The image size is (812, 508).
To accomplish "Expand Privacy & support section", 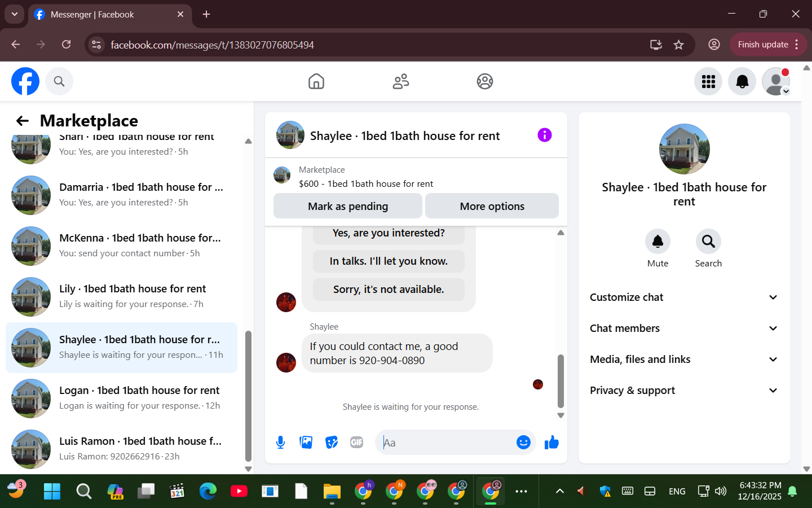I will (684, 391).
